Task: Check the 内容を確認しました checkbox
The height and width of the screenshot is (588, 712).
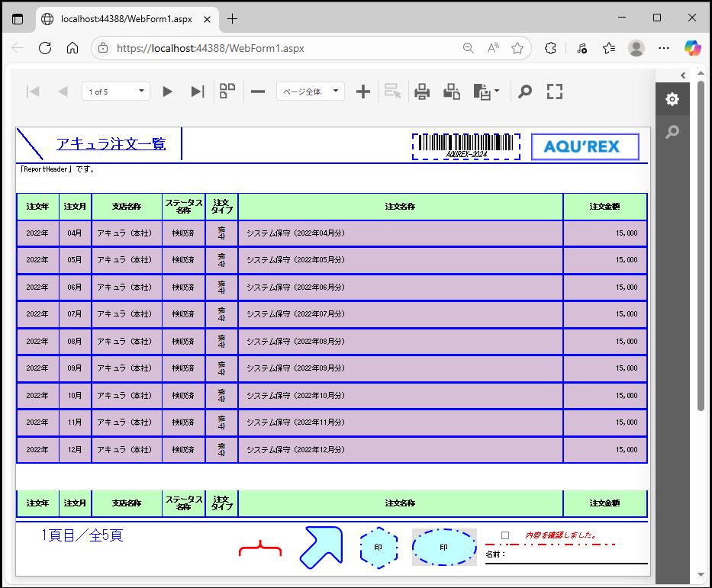Action: pos(504,535)
